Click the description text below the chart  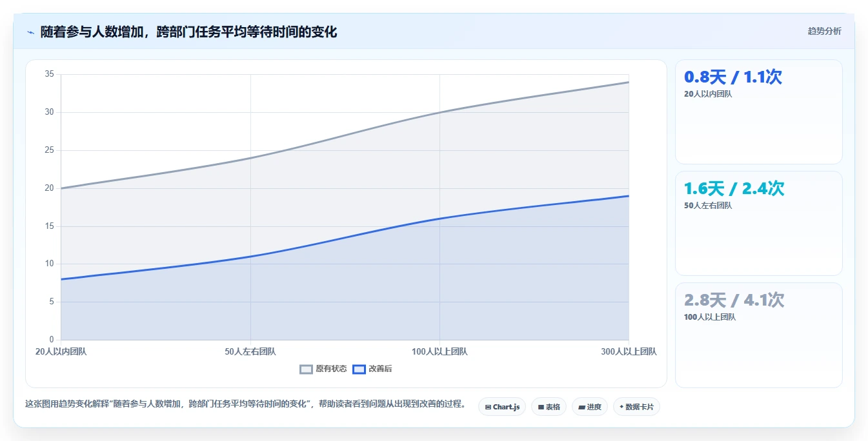point(245,404)
